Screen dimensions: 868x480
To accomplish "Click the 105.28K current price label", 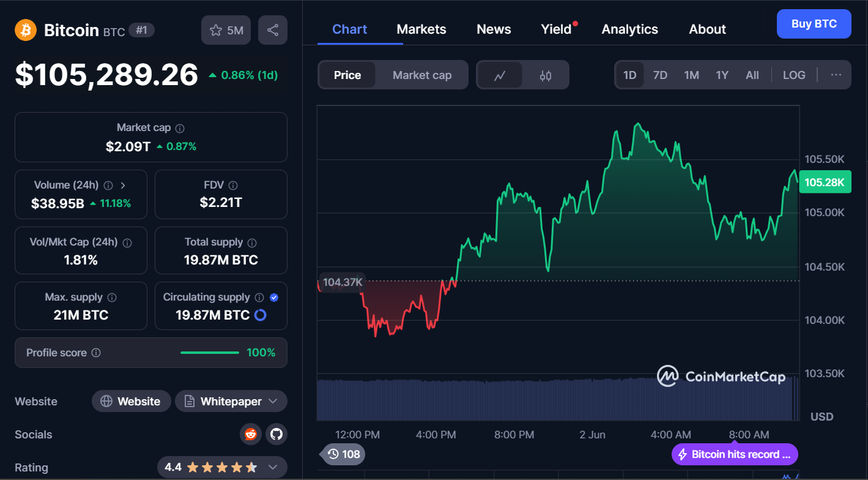I will click(825, 182).
